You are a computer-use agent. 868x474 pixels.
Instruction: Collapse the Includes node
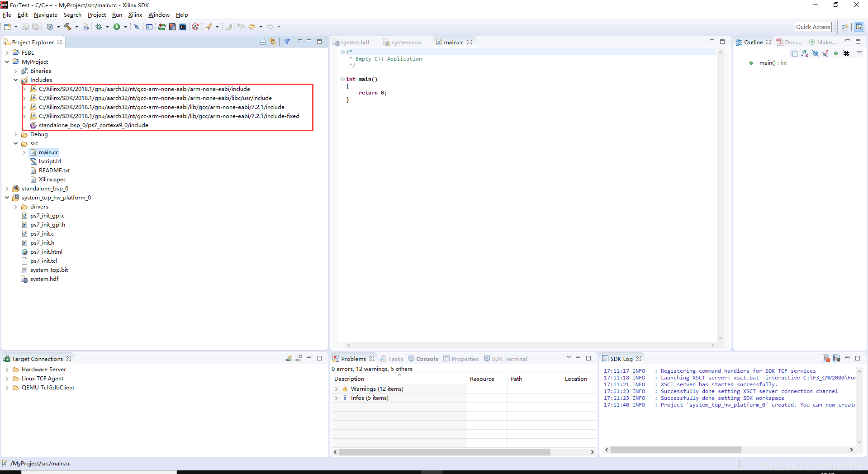point(15,80)
